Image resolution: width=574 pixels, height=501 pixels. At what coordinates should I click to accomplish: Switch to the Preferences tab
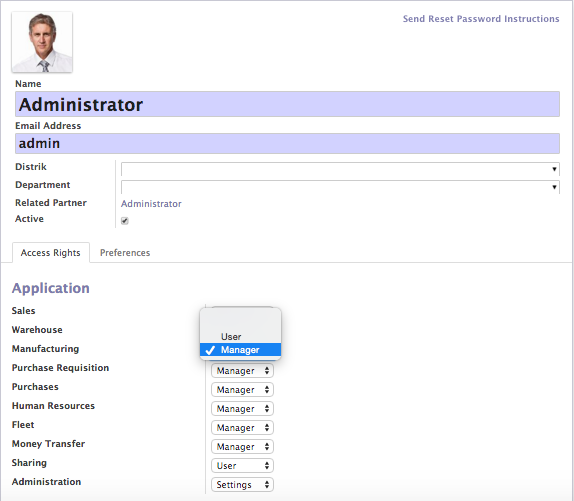(x=125, y=253)
